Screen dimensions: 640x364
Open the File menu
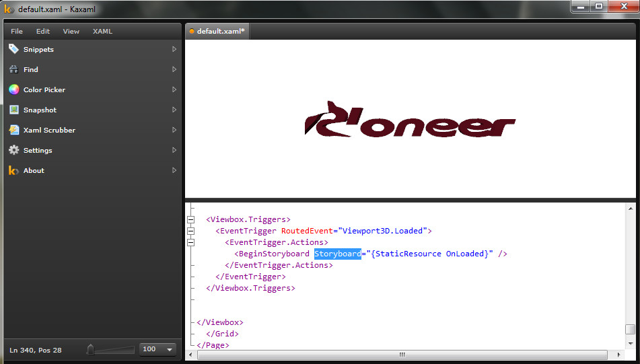17,32
